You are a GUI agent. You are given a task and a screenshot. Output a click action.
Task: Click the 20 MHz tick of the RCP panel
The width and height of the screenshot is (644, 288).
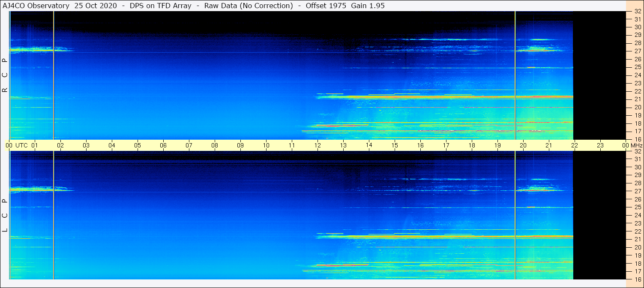tap(637, 107)
